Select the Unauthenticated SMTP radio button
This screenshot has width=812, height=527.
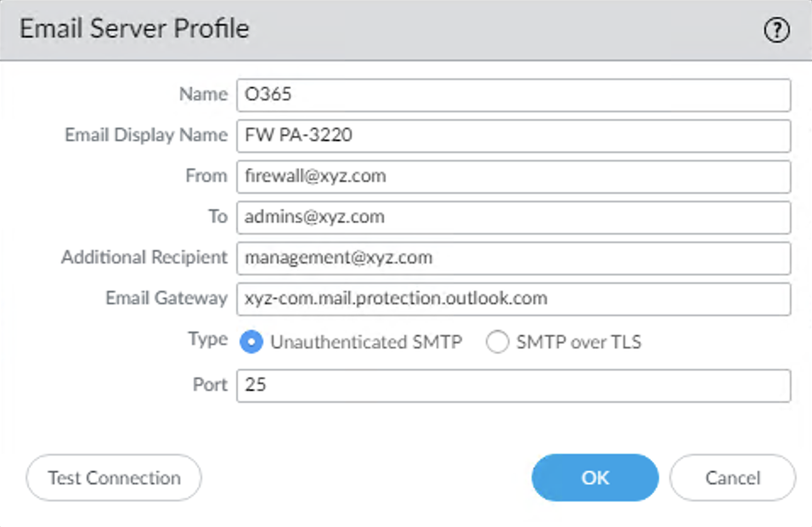[251, 341]
